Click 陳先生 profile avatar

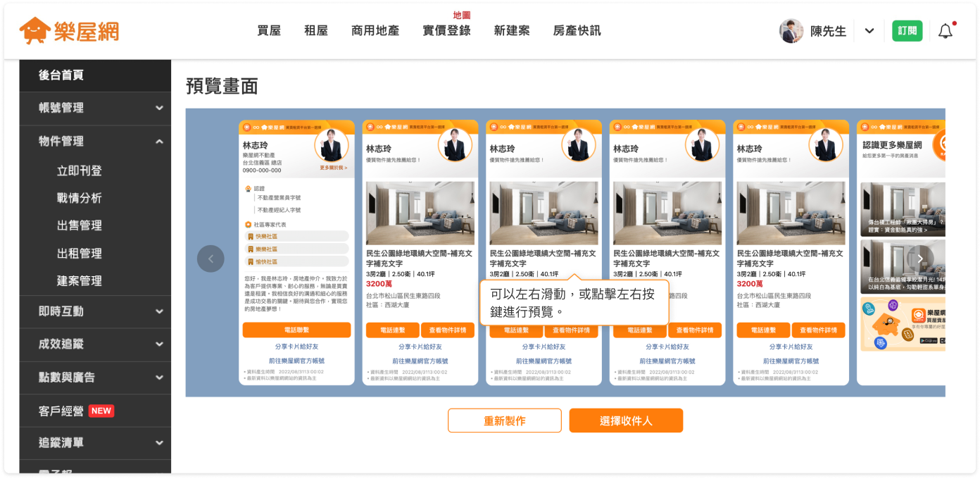click(791, 31)
